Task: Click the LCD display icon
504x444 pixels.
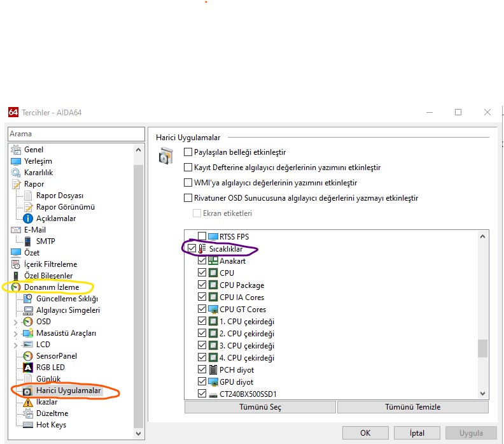Action: tap(28, 345)
